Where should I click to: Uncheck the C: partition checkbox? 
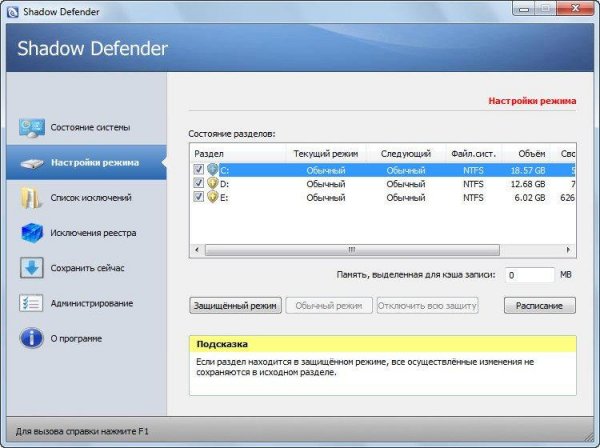pyautogui.click(x=198, y=169)
